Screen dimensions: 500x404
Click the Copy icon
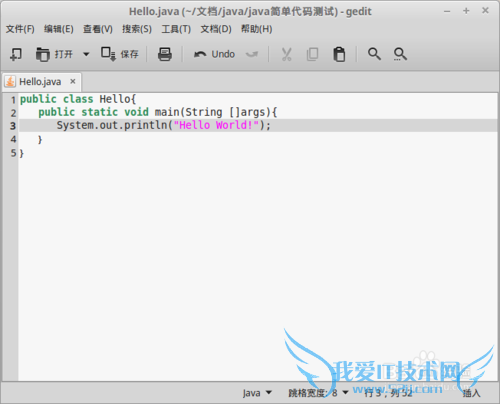click(312, 54)
